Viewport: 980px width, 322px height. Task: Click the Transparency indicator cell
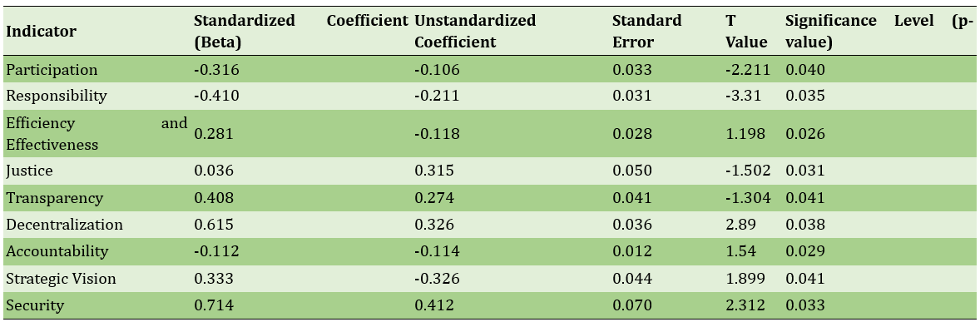(x=54, y=198)
